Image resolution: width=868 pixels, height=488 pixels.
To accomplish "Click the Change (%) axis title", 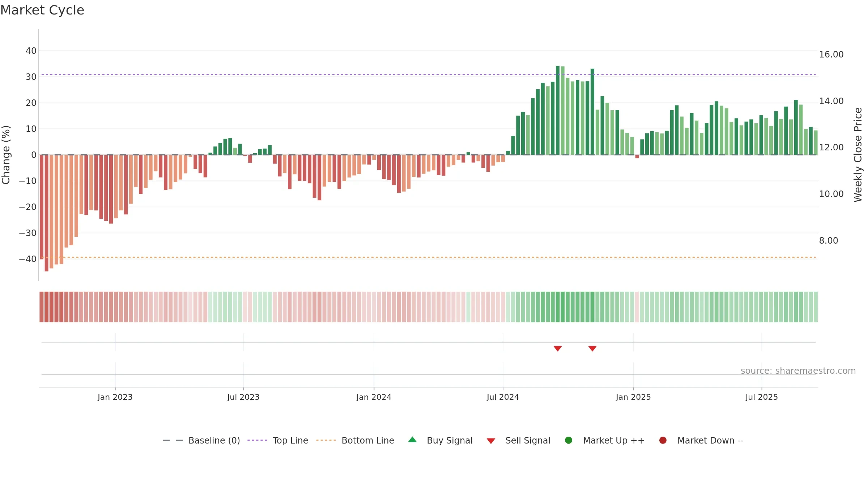I will coord(6,155).
